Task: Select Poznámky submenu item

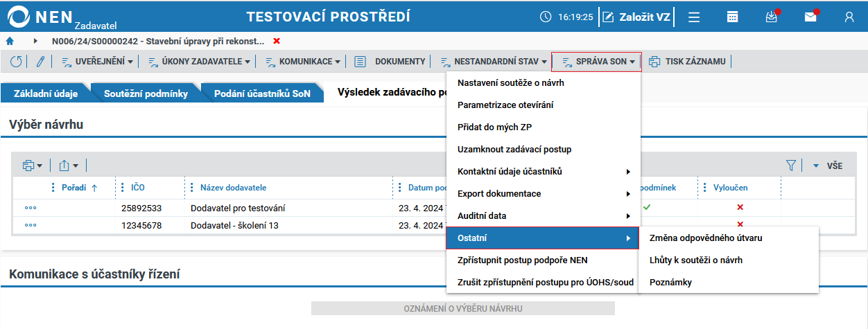Action: point(729,282)
